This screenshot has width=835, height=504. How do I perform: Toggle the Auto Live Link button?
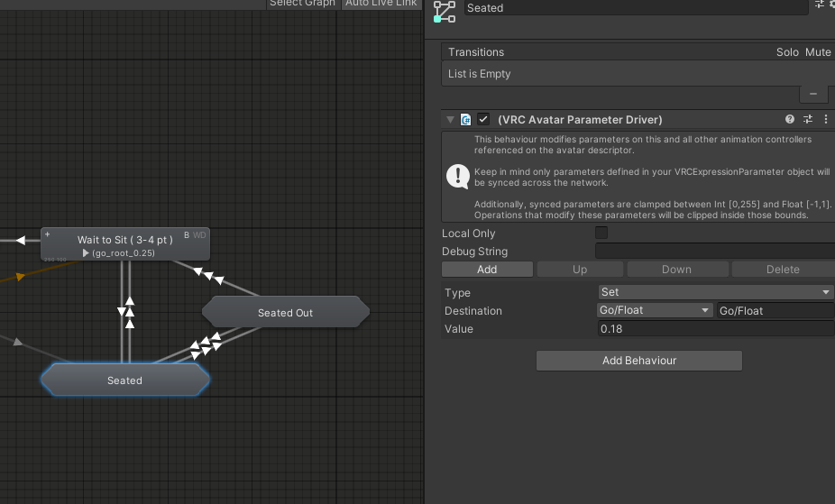[x=381, y=4]
